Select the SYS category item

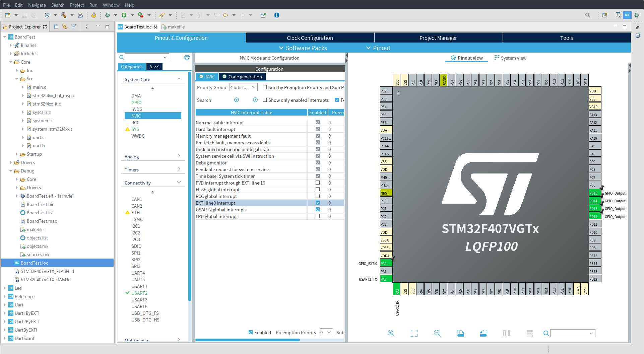(x=135, y=129)
